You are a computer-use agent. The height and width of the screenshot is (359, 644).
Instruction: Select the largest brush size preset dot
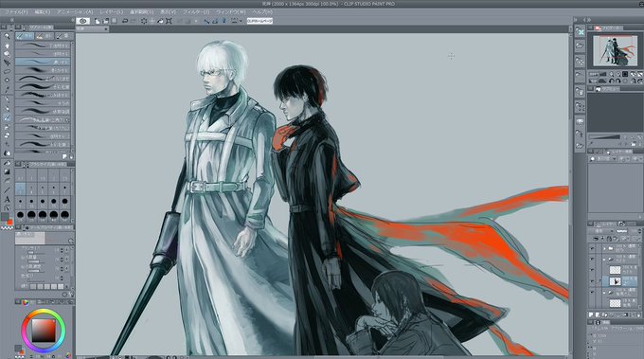pyautogui.click(x=64, y=214)
